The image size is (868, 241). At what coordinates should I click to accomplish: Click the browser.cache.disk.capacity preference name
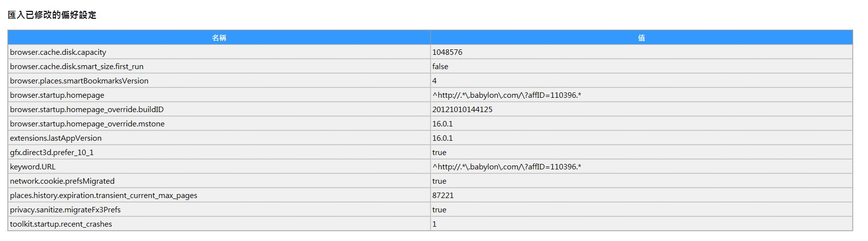pyautogui.click(x=58, y=52)
